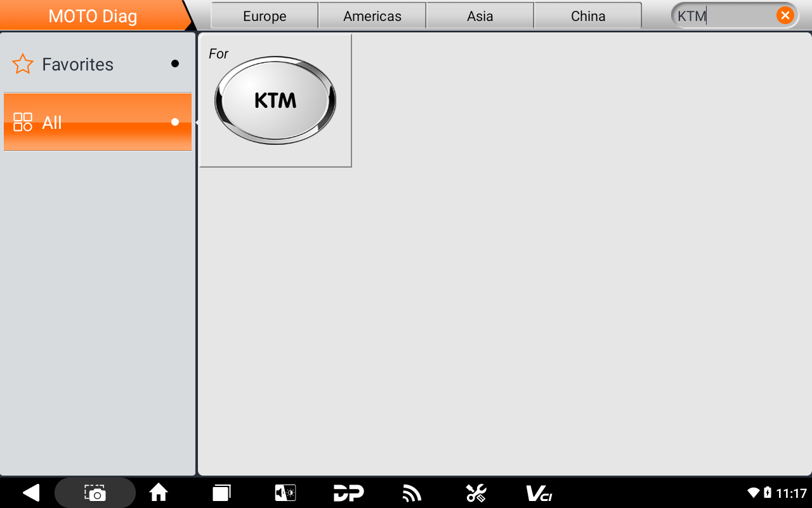812x508 pixels.
Task: Open the wireless cast icon
Action: click(412, 493)
